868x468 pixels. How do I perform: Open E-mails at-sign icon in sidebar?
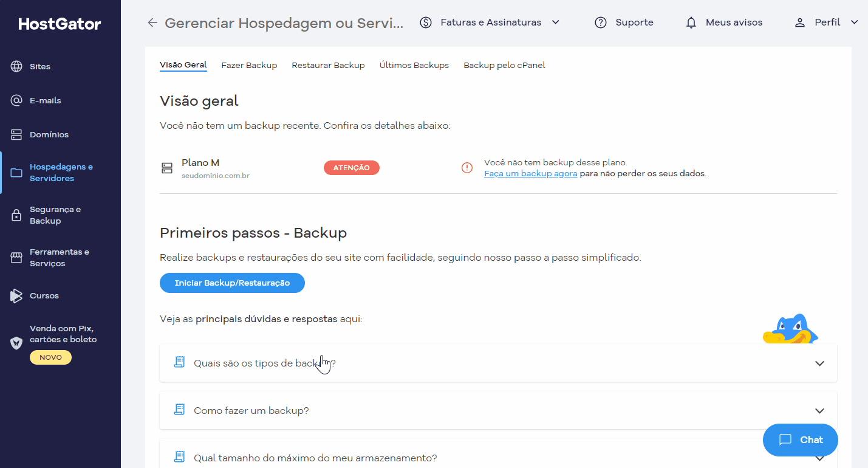[16, 100]
